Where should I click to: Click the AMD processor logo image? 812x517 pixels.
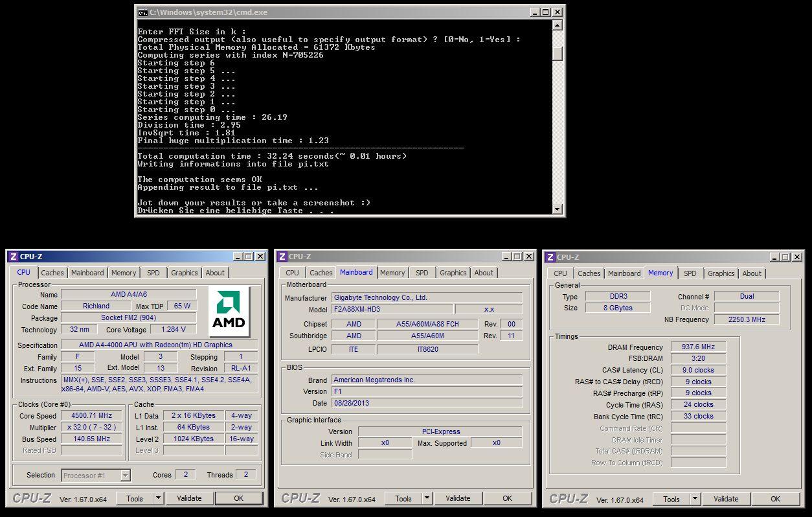coord(229,311)
